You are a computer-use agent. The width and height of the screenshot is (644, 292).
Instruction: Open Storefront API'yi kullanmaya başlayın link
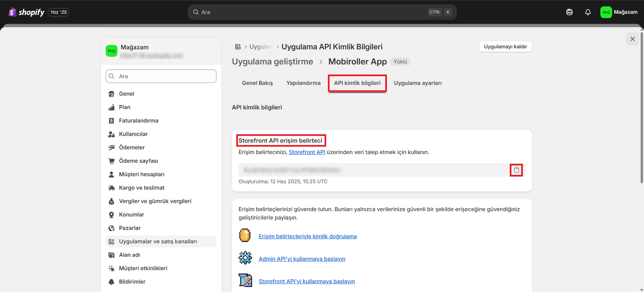click(x=307, y=281)
